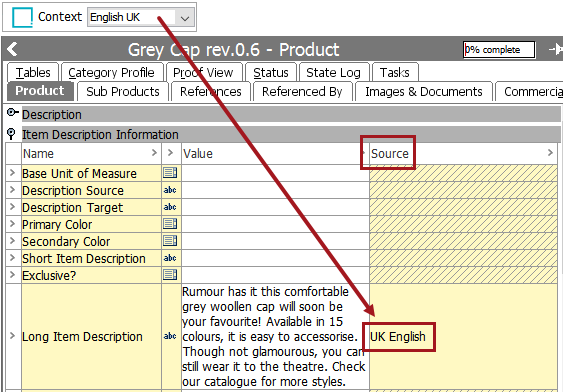Open the State Log tab
The height and width of the screenshot is (392, 563).
pyautogui.click(x=334, y=73)
